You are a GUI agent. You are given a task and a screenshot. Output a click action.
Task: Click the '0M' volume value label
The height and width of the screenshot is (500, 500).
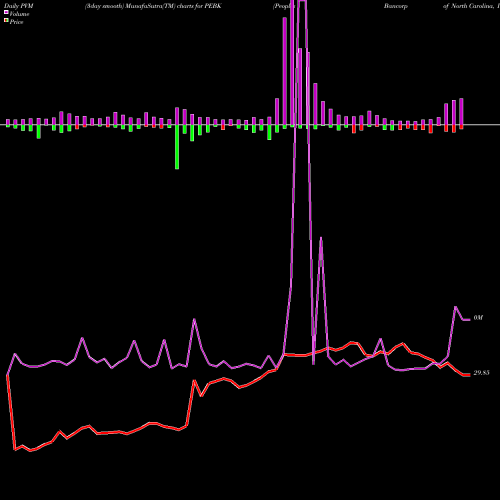pyautogui.click(x=478, y=318)
